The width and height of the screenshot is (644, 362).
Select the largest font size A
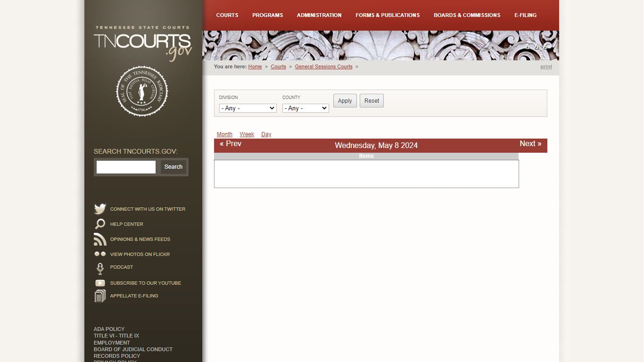pyautogui.click(x=546, y=46)
